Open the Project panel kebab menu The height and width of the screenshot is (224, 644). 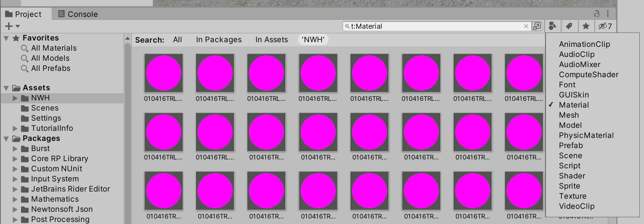pos(608,13)
